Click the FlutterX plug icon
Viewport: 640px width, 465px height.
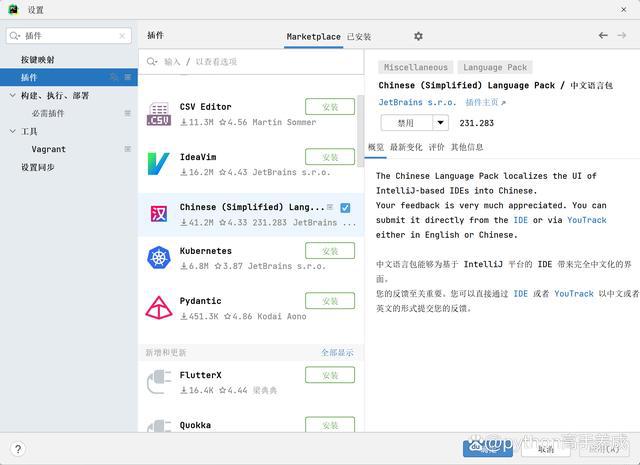(x=158, y=382)
